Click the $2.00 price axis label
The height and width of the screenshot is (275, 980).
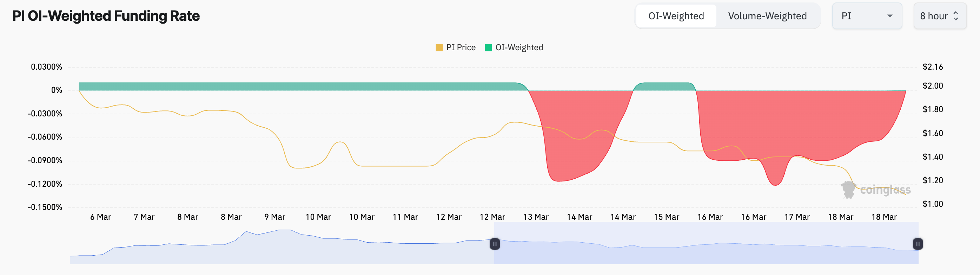coord(933,86)
